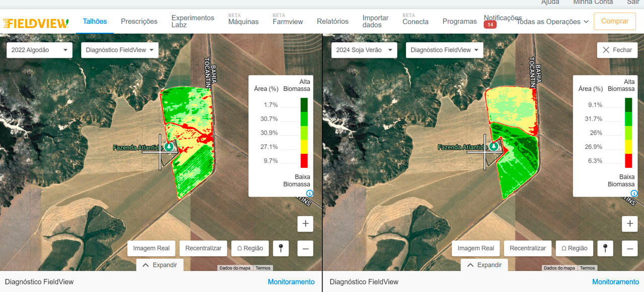The height and width of the screenshot is (292, 644).
Task: Select Região on the right map
Action: tap(575, 248)
